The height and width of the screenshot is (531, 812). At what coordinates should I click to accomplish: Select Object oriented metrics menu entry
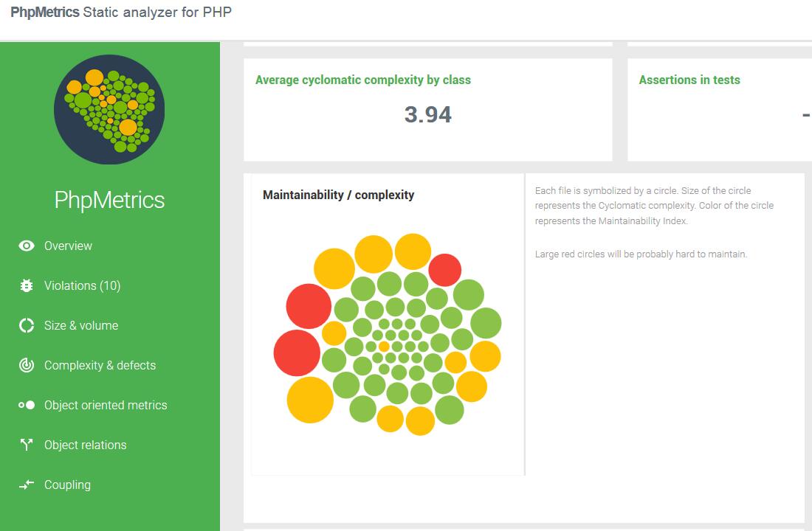click(x=106, y=405)
